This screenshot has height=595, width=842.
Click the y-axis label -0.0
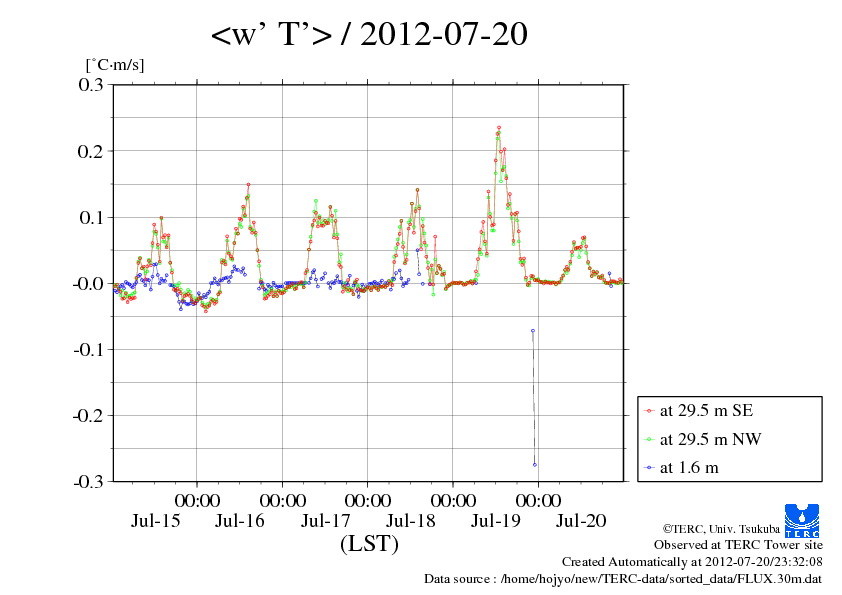(88, 284)
